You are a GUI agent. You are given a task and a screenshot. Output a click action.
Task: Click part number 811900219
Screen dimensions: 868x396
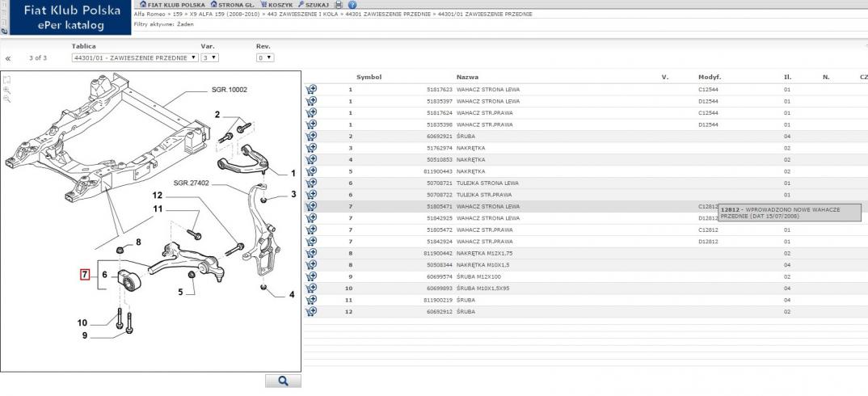pyautogui.click(x=438, y=300)
